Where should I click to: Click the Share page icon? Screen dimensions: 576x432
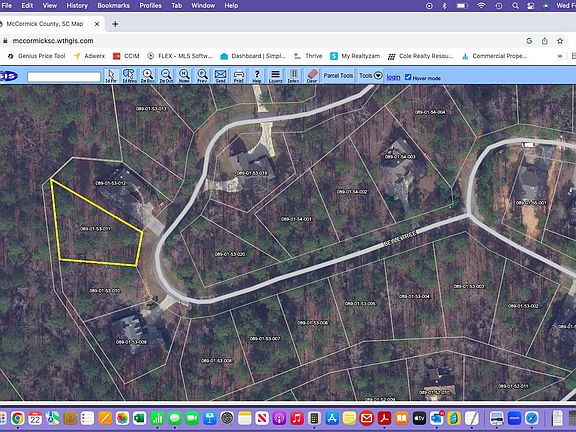pos(545,41)
